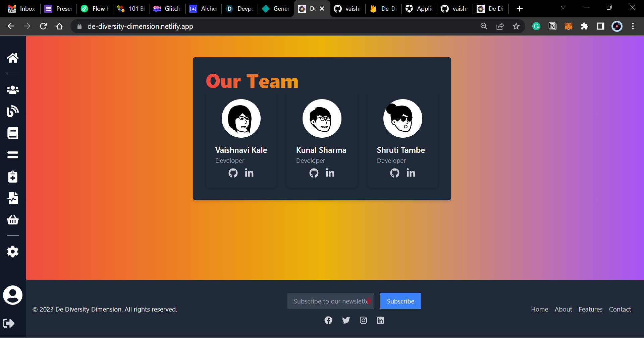The width and height of the screenshot is (644, 338).
Task: Open the browser zoom magnifier icon
Action: click(484, 26)
